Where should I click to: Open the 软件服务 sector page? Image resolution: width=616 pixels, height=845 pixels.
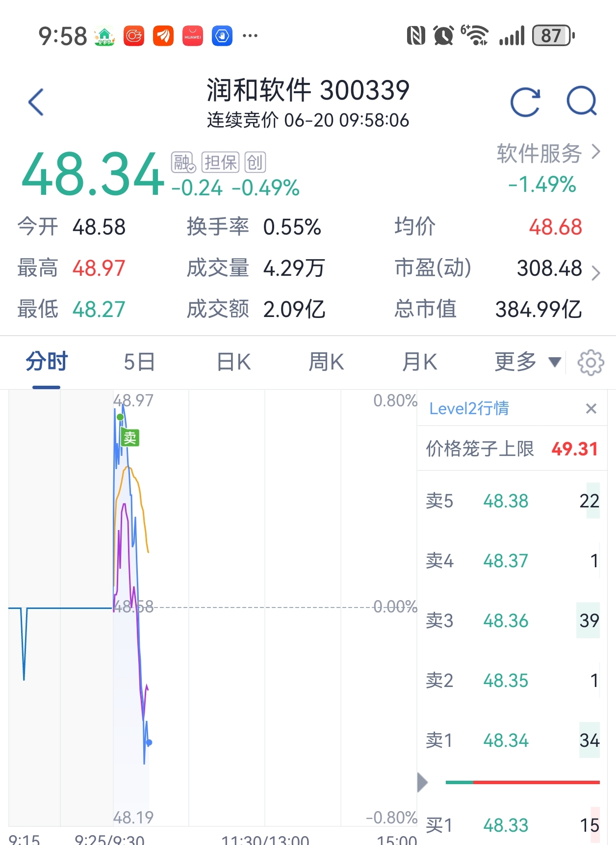pos(548,153)
